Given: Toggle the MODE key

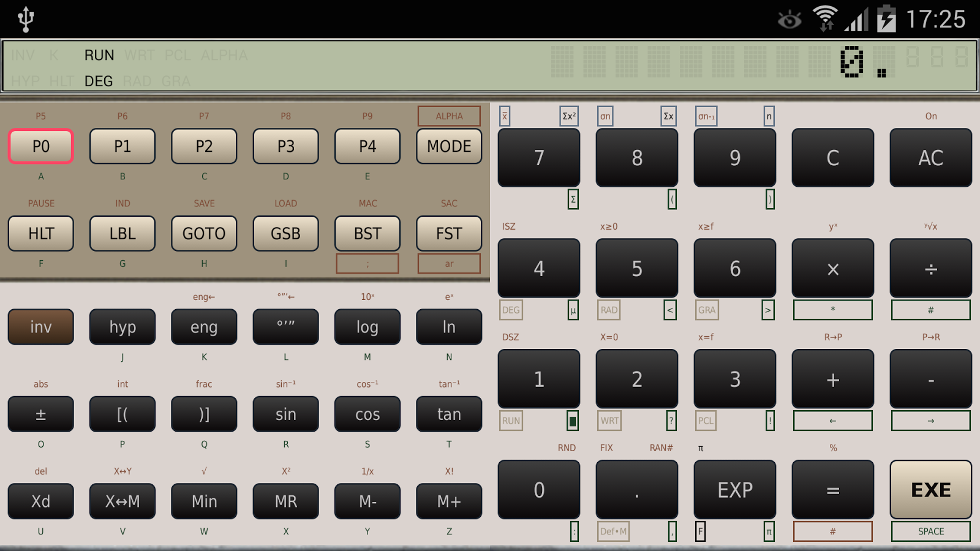Looking at the screenshot, I should point(449,146).
